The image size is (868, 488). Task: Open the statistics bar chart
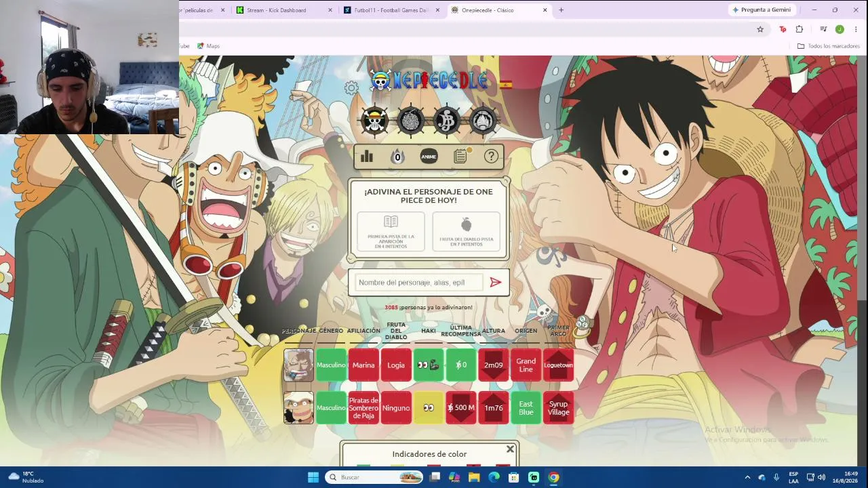pyautogui.click(x=367, y=157)
